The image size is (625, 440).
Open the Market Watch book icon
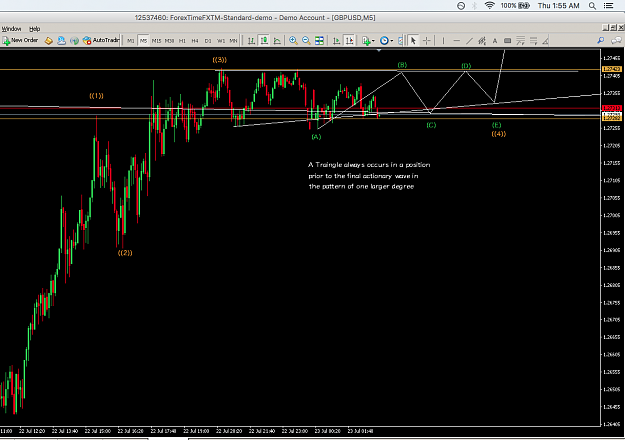tap(49, 41)
